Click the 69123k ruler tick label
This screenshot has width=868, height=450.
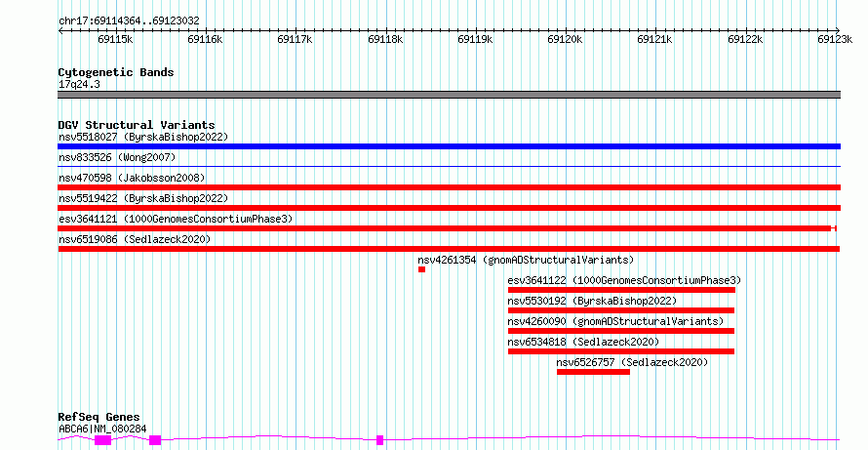[x=835, y=39]
